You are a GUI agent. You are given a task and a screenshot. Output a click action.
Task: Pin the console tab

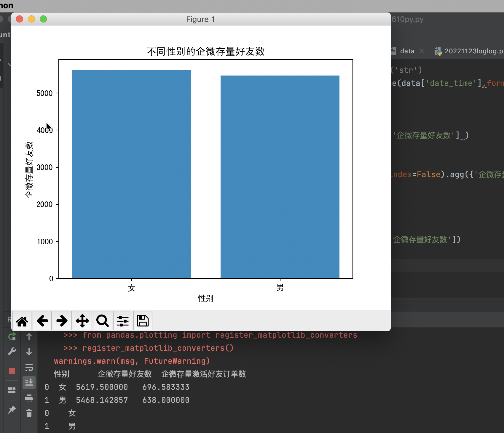[x=12, y=409]
